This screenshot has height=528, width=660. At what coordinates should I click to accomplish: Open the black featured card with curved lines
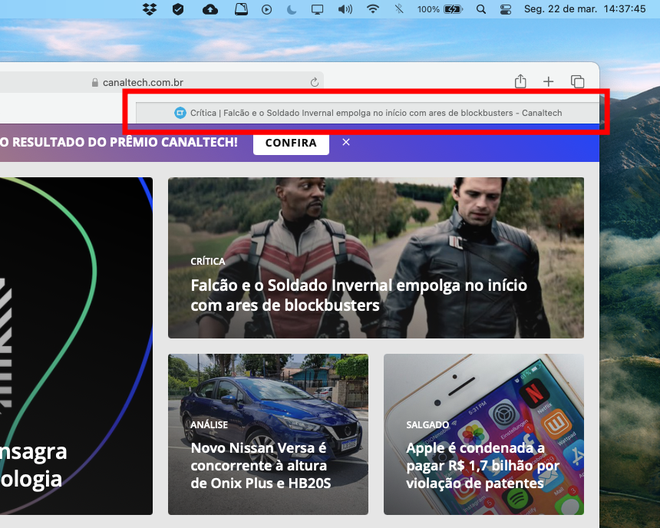[76, 346]
